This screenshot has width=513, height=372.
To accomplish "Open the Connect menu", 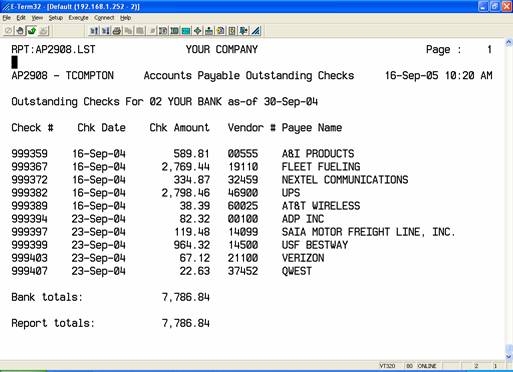I will tap(104, 18).
